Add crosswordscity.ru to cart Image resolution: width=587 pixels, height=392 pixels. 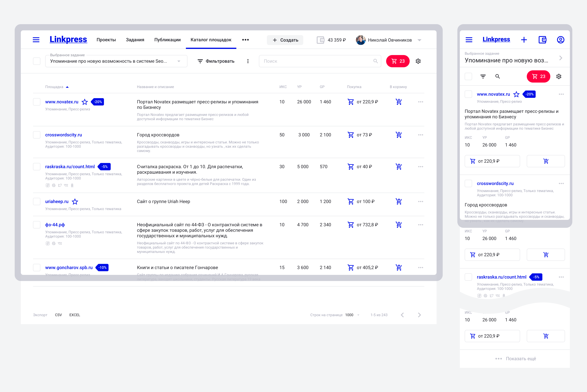[399, 135]
